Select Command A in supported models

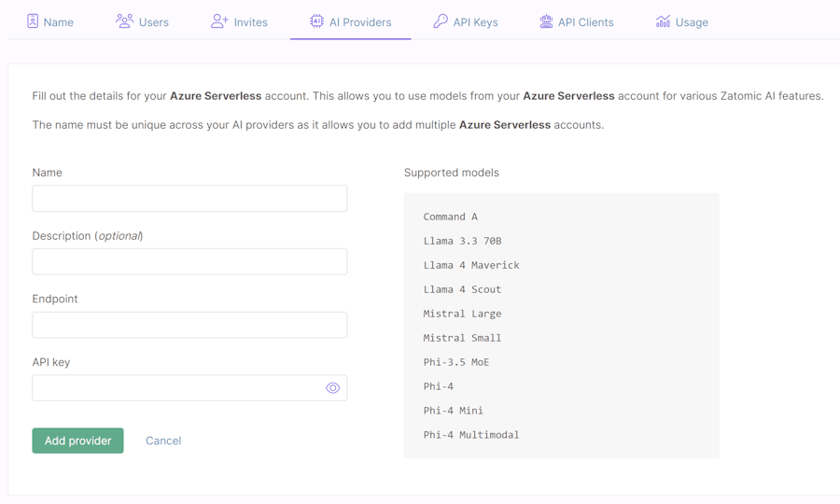pos(450,217)
